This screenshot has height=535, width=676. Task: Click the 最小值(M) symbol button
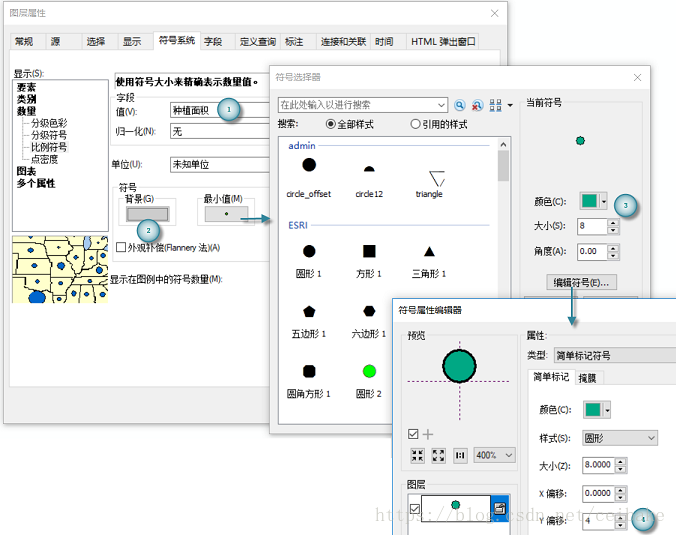pos(226,214)
